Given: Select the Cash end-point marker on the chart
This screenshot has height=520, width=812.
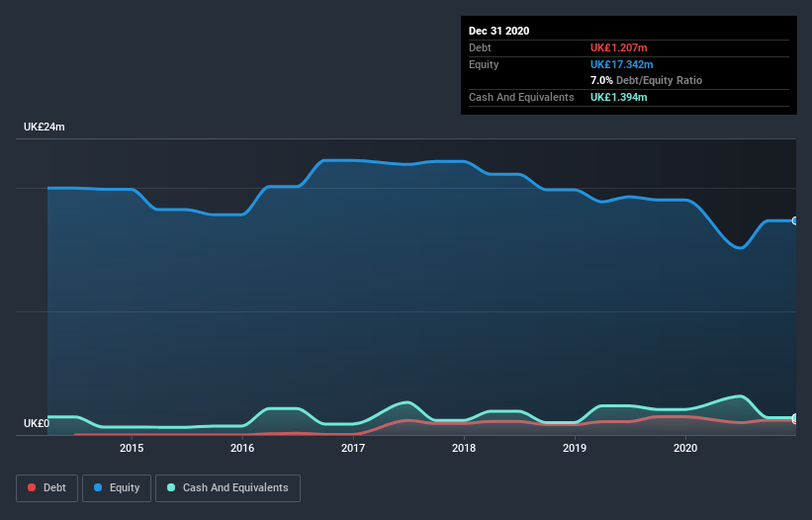Looking at the screenshot, I should (795, 417).
